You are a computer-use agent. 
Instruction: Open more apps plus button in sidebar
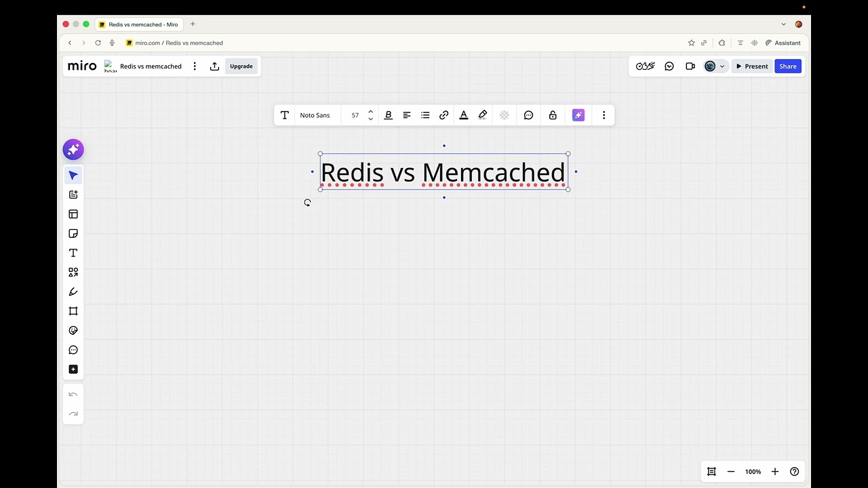(x=73, y=369)
